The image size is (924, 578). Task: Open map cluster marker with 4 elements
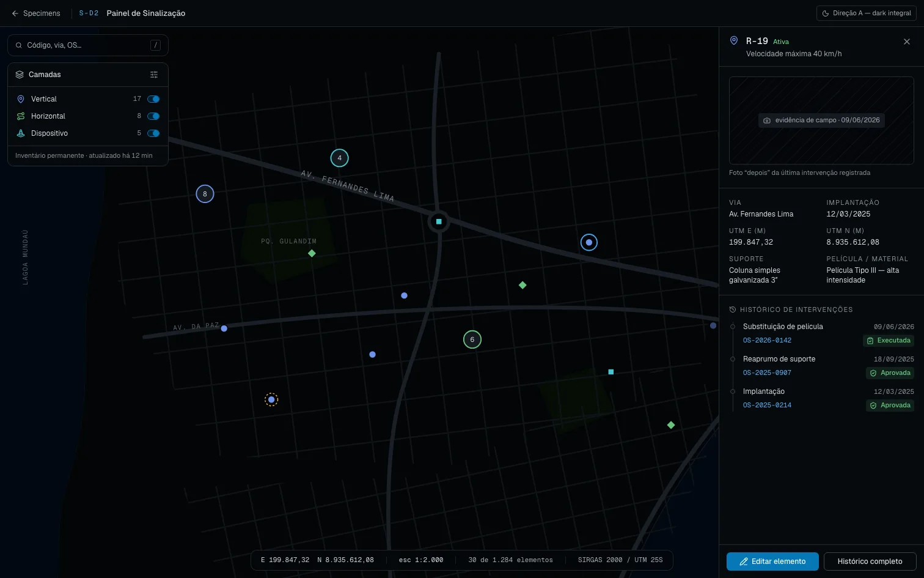pos(340,158)
